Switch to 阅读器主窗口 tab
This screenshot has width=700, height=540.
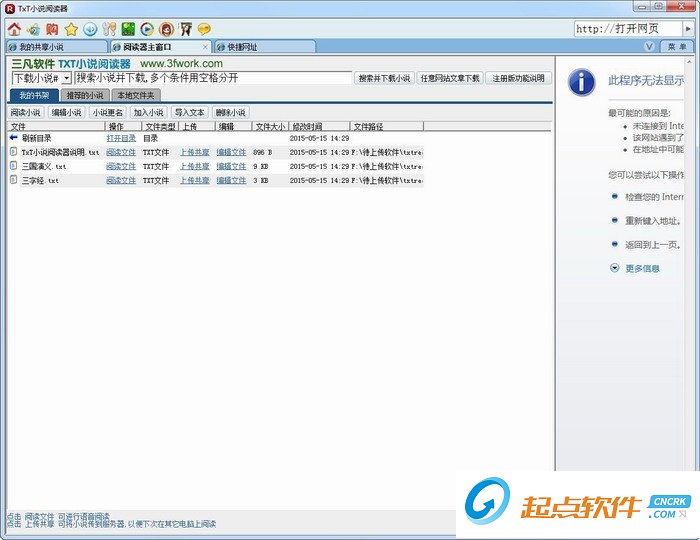161,47
